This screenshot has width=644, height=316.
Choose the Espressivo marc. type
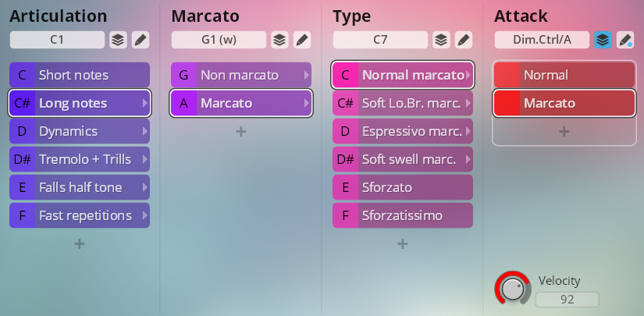click(x=402, y=131)
